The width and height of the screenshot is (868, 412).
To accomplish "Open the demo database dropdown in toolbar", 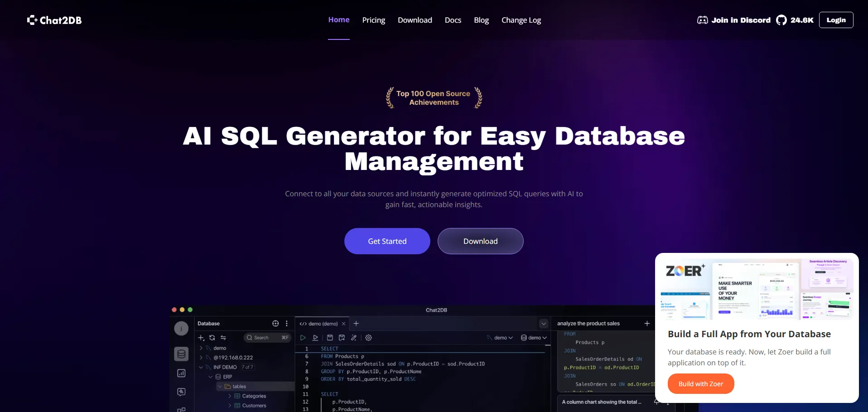I will [x=534, y=338].
